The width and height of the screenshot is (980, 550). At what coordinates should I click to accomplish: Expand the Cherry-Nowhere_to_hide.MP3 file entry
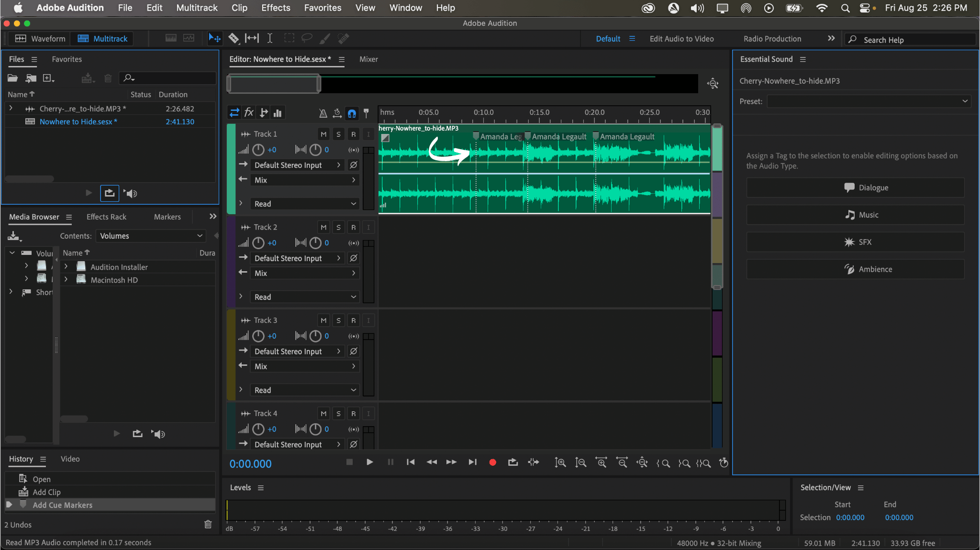pos(11,108)
